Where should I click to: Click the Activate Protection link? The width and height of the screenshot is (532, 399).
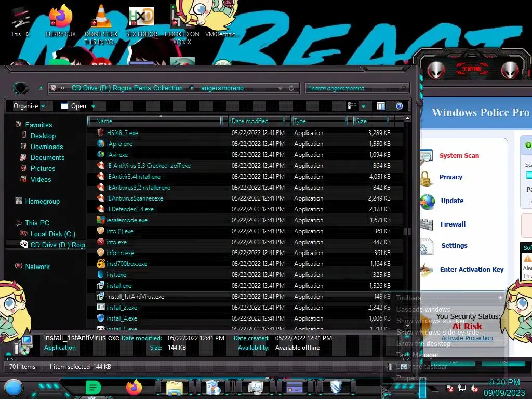(x=467, y=338)
